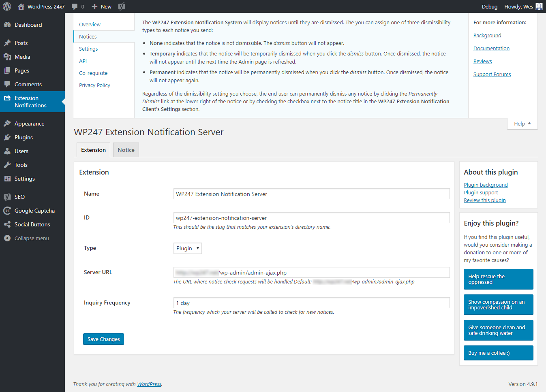The image size is (546, 392).
Task: Click the Collapse menu arrow icon
Action: click(x=7, y=238)
